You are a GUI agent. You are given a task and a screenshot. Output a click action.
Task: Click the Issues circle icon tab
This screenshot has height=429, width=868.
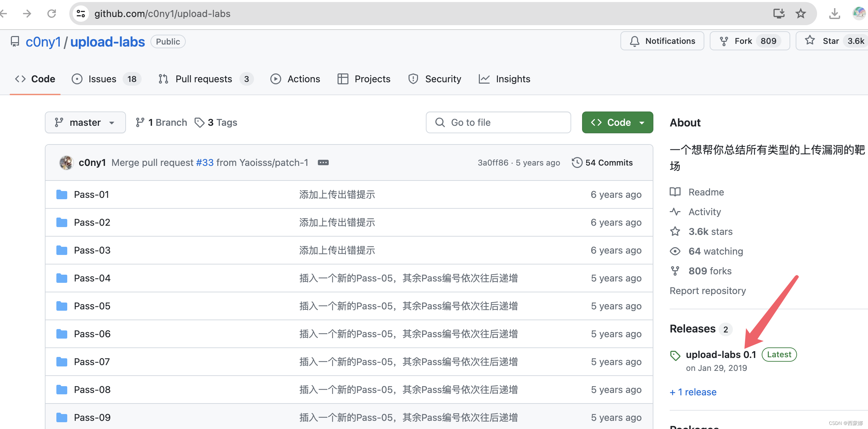(x=77, y=79)
